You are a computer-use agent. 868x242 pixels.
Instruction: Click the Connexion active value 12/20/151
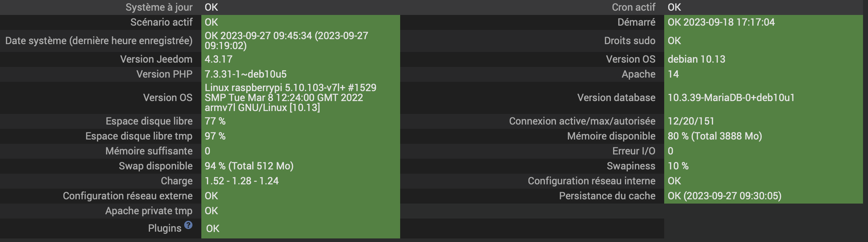tap(691, 121)
